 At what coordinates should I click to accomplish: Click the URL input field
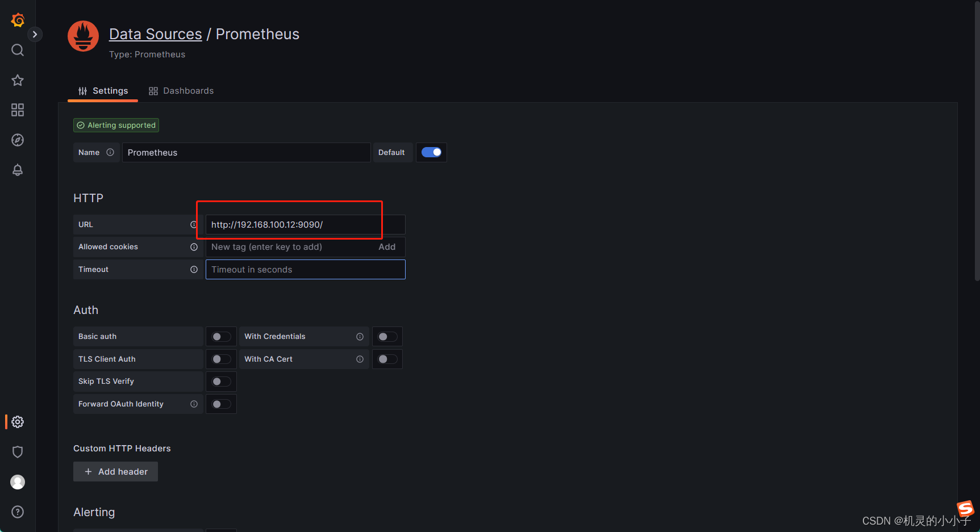pyautogui.click(x=305, y=225)
